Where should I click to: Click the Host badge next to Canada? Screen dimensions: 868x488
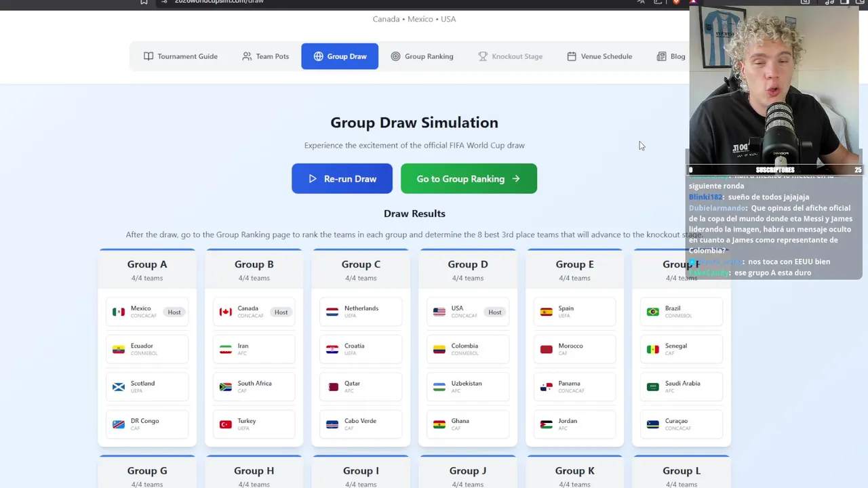click(x=281, y=312)
